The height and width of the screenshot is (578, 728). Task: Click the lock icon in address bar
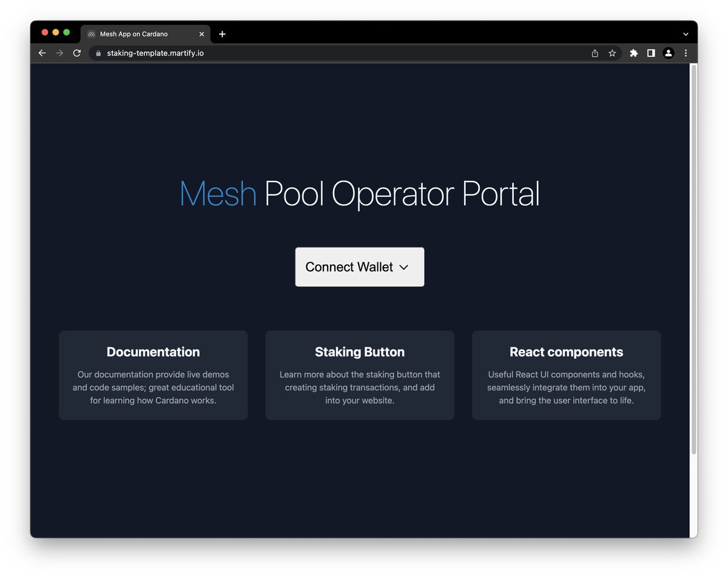98,53
